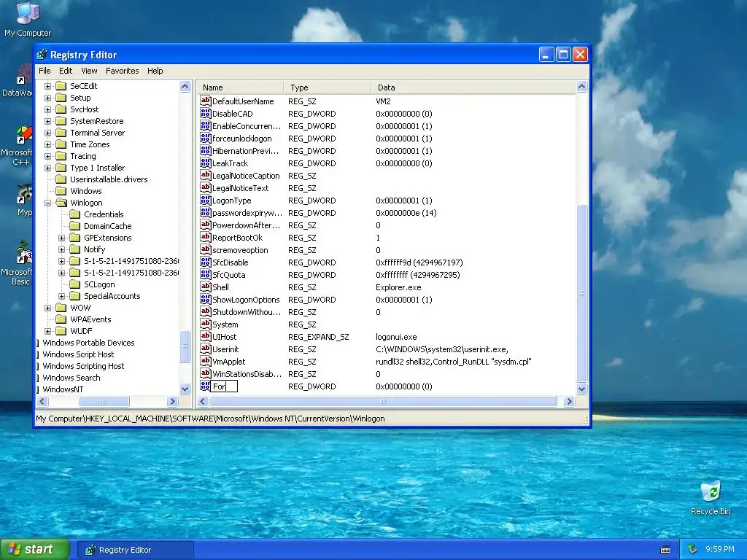Expand the Terminal Server key
Viewport: 747px width, 560px height.
coord(47,133)
